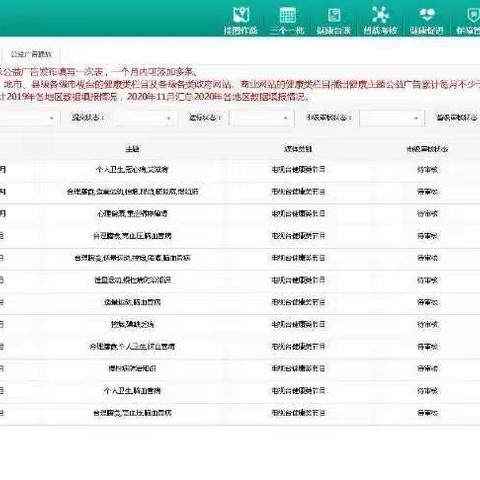Click 电视台健康类栏目 in the 个人卫生,脑血管病 row
Screen dimensions: 480x480
[298, 391]
